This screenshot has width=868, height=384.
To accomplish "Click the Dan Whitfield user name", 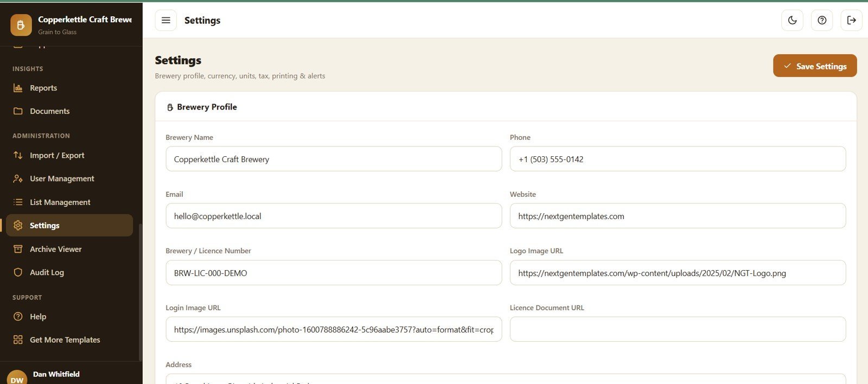I will point(56,374).
